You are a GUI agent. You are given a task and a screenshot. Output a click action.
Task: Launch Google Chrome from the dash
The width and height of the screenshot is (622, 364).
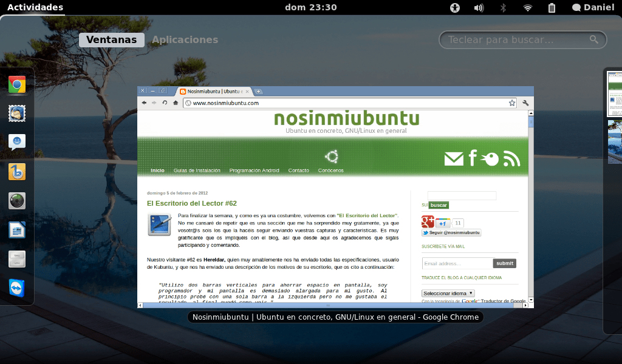click(x=17, y=85)
